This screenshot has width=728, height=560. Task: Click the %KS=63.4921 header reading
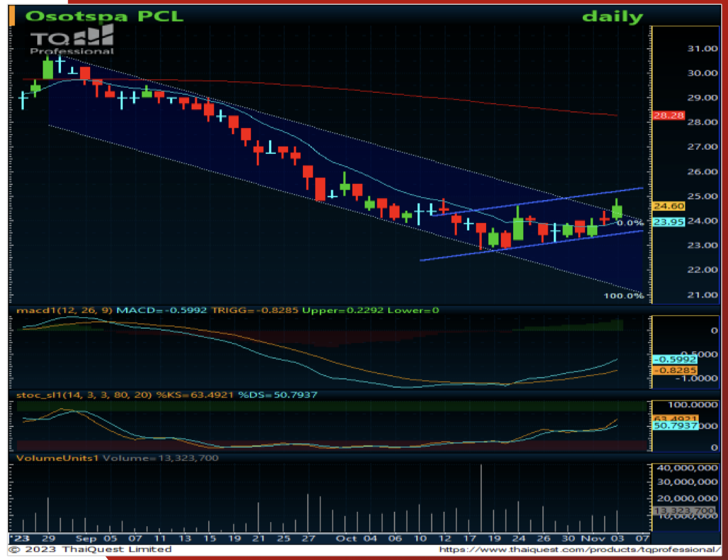pos(195,395)
